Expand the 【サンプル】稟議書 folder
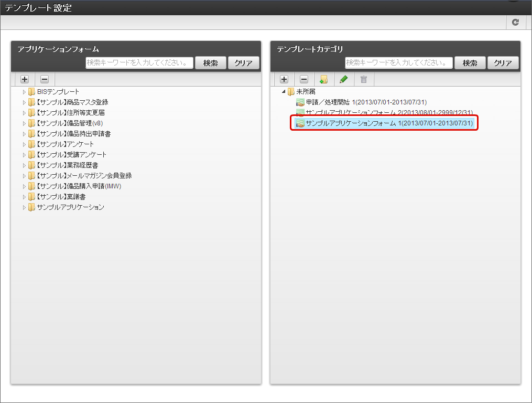This screenshot has width=532, height=403. [x=24, y=197]
